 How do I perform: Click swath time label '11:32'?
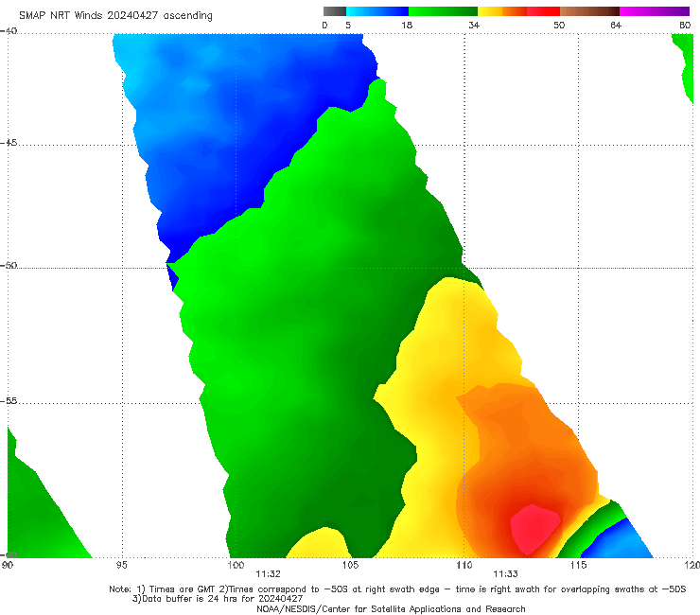click(x=268, y=574)
